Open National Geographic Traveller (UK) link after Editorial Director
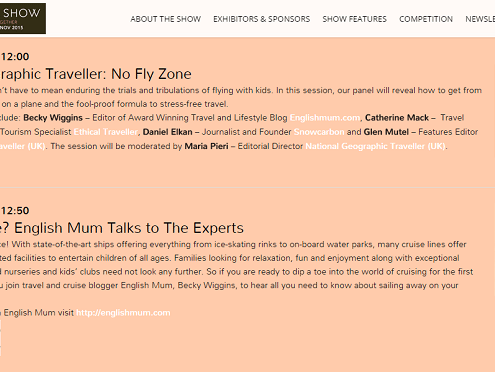Image resolution: width=495 pixels, height=372 pixels. click(x=376, y=146)
